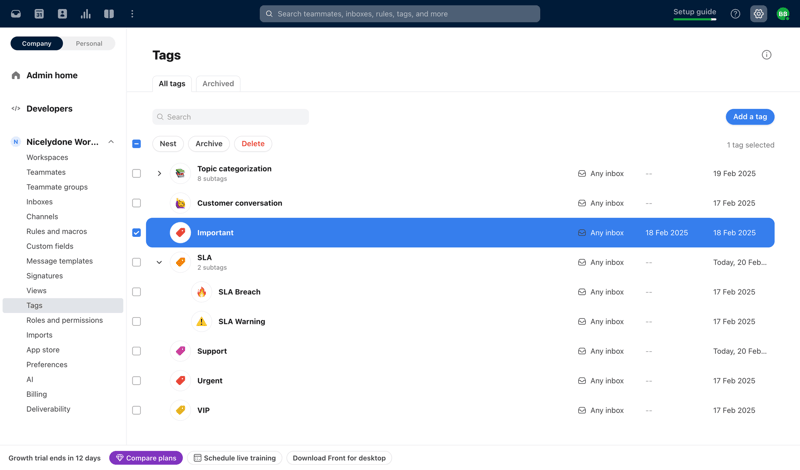Expand Topic categorization subtags
Viewport: 800px width, 470px height.
point(159,174)
